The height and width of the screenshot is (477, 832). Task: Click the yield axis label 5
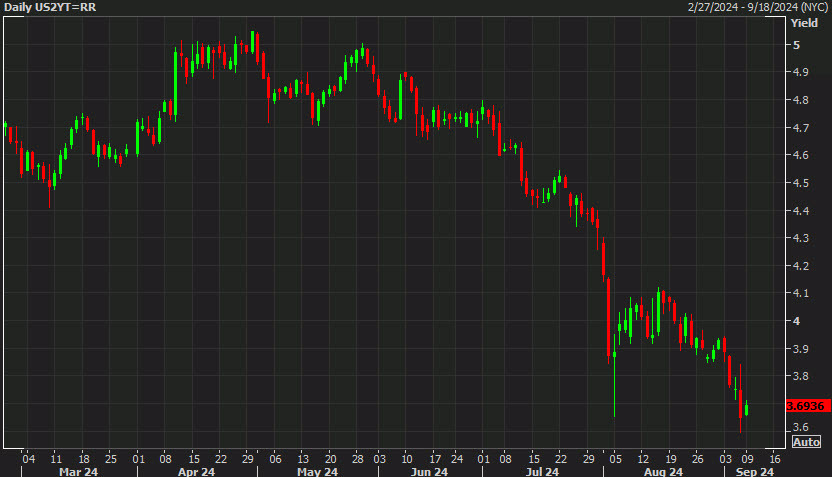(796, 45)
